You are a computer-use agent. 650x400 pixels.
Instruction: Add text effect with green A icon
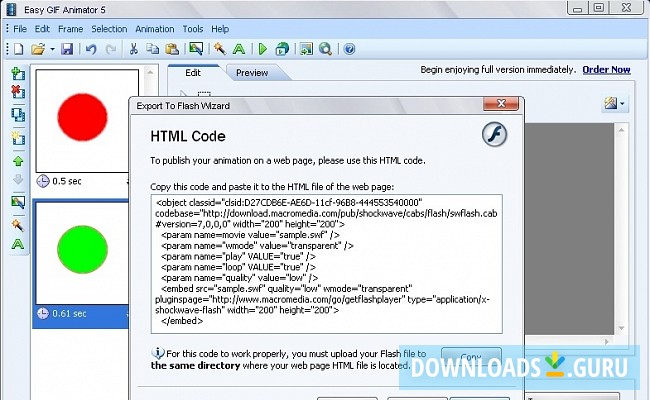[x=239, y=49]
